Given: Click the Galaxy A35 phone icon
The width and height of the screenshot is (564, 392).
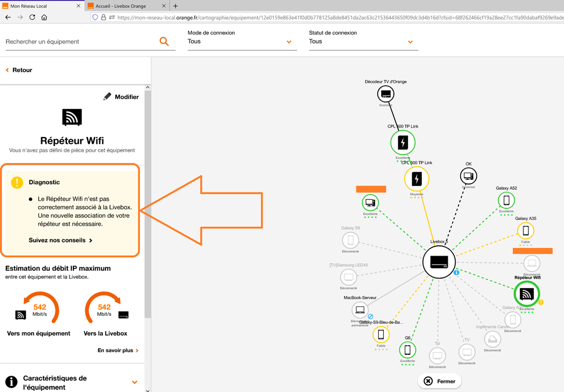Looking at the screenshot, I should (526, 230).
